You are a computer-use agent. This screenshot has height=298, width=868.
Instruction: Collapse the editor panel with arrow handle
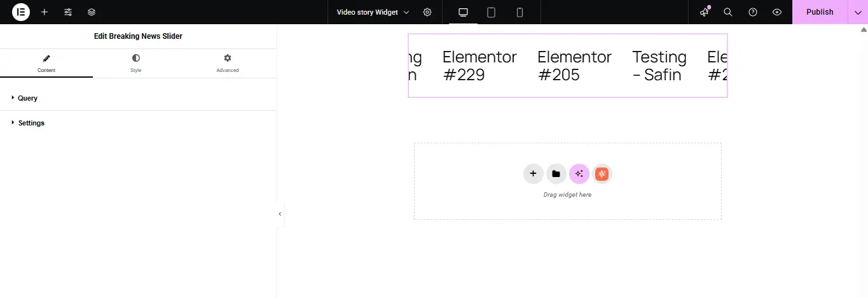[280, 214]
